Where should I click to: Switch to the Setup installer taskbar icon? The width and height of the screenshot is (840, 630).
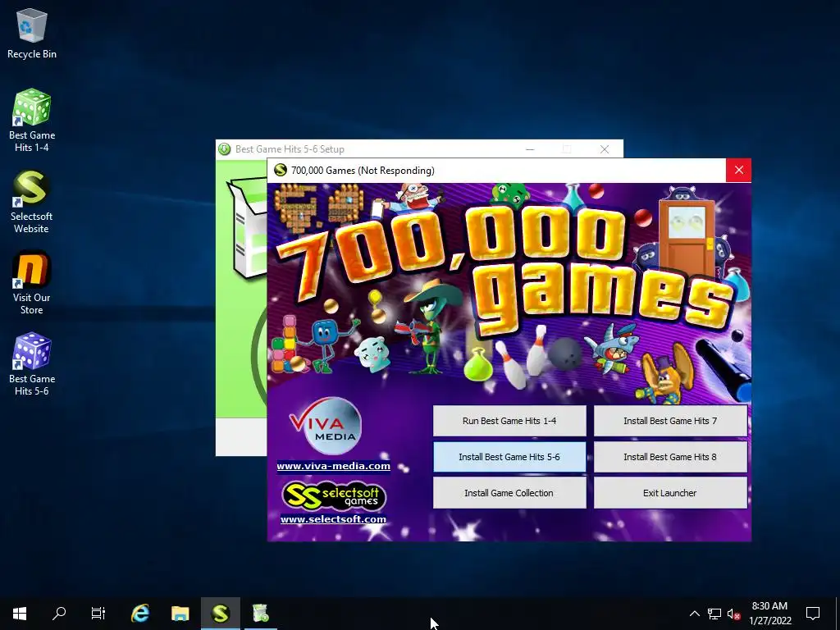click(x=260, y=614)
